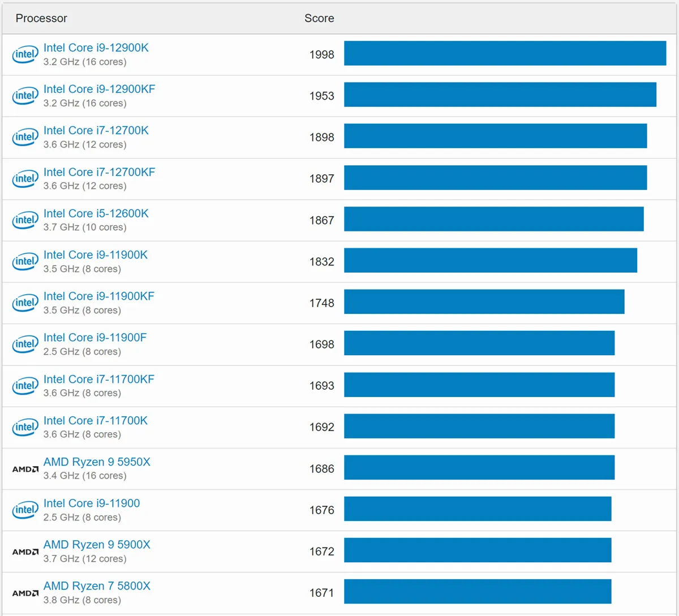The height and width of the screenshot is (616, 679).
Task: Click the Intel logo beside Core i9-11900
Action: click(25, 510)
